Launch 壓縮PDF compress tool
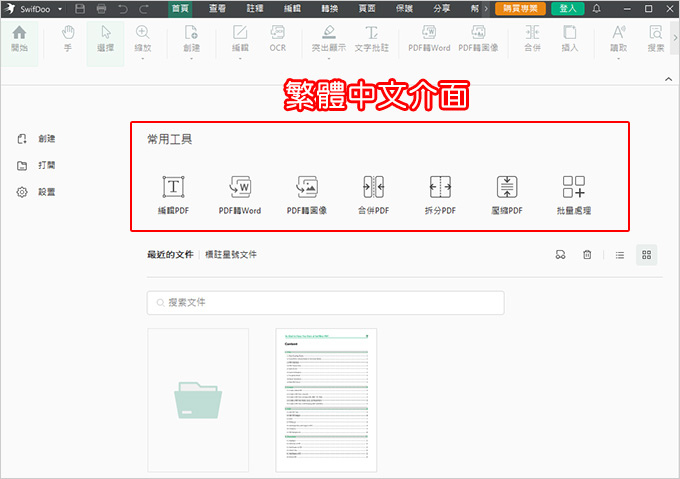The image size is (680, 479). pyautogui.click(x=507, y=195)
